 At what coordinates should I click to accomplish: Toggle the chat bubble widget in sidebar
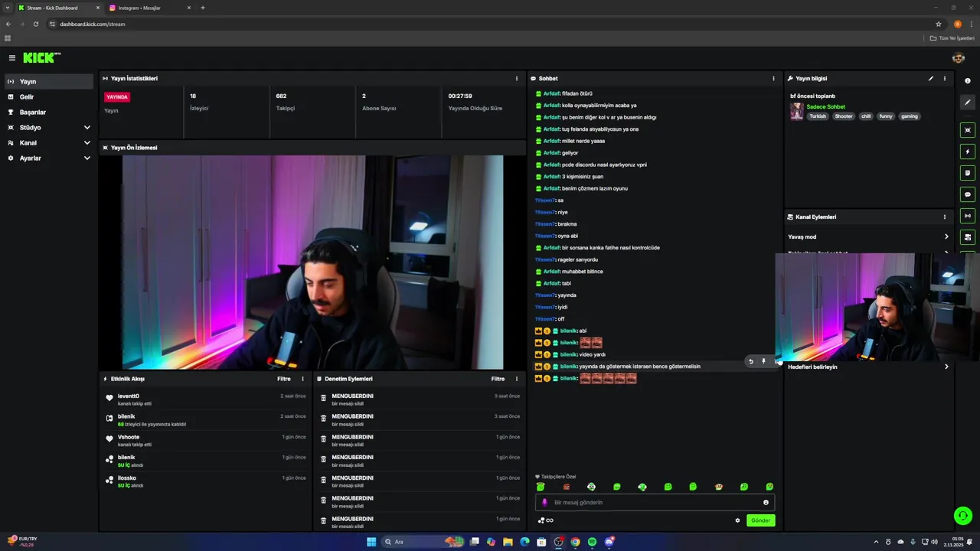coord(968,194)
